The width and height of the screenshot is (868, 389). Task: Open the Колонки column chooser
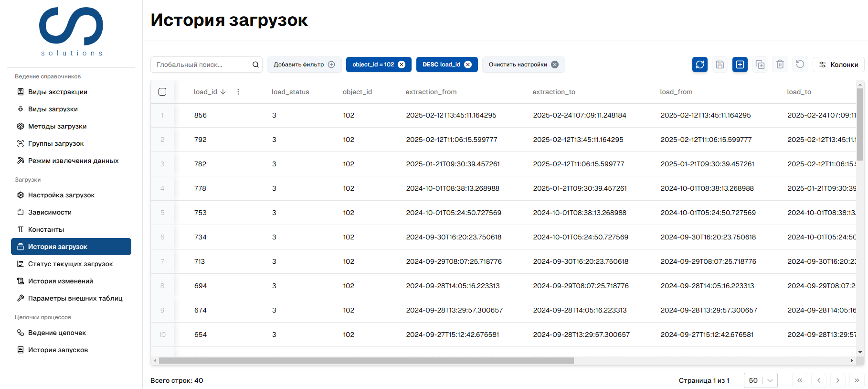(838, 65)
